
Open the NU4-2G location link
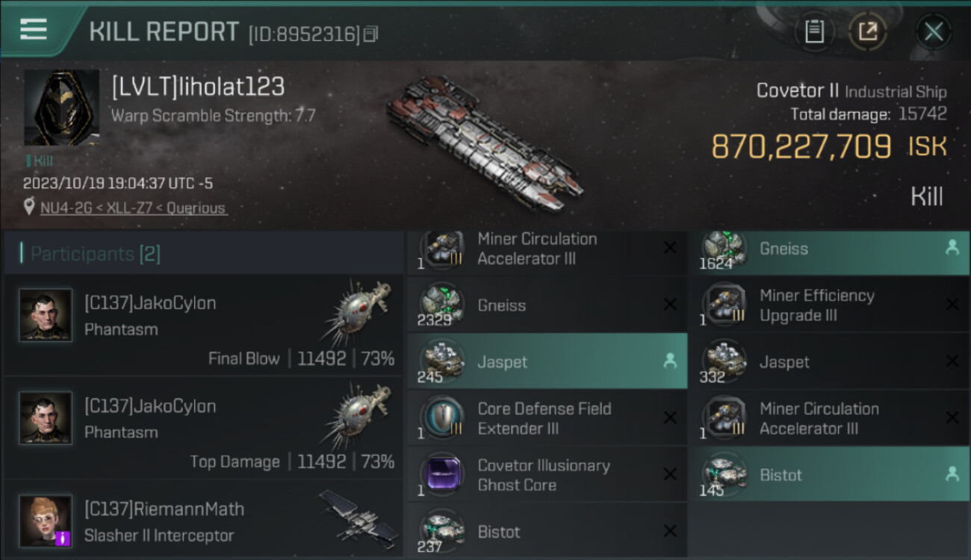(67, 208)
